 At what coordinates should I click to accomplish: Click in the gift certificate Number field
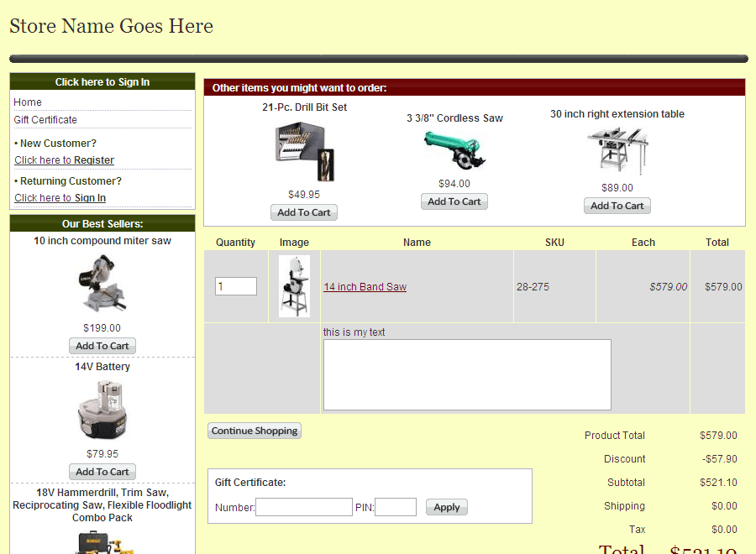tap(304, 507)
